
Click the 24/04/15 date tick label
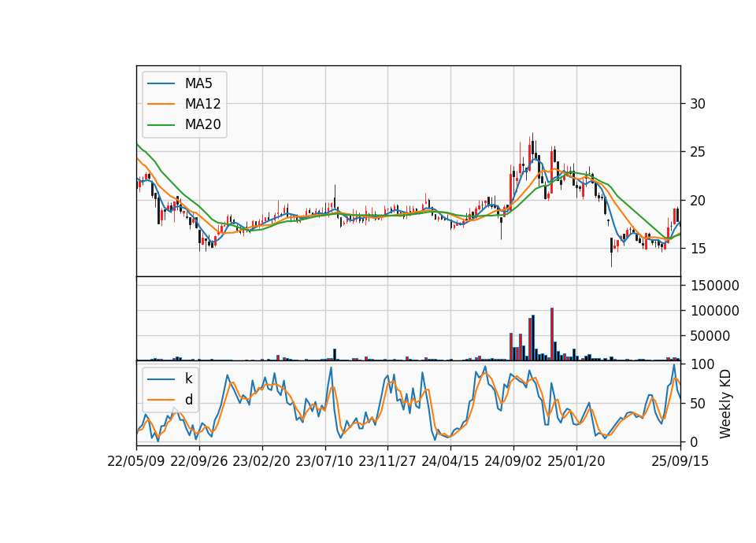pyautogui.click(x=450, y=461)
